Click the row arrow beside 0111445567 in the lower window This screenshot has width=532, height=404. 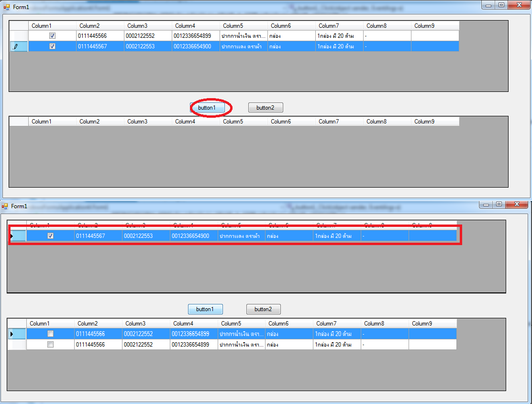17,236
